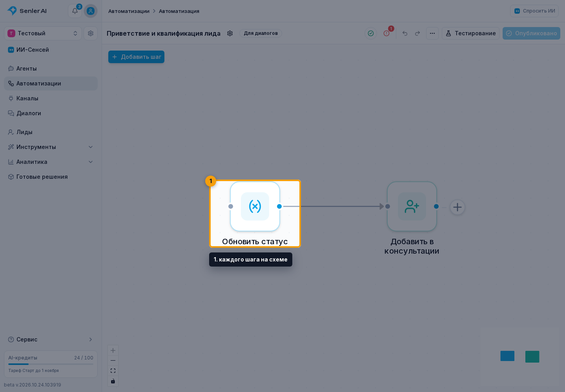Toggle the canvas interactivity lock
Screen dimensions: 565x392
[113, 381]
